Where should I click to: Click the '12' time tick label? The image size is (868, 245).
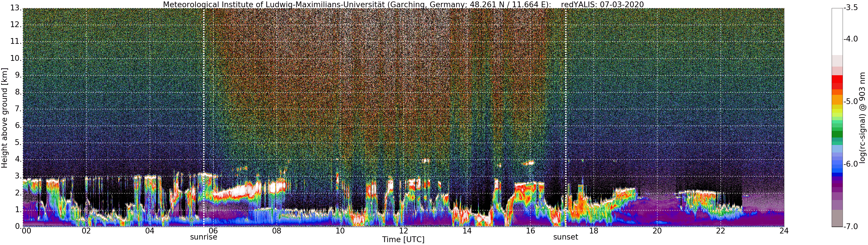point(403,231)
